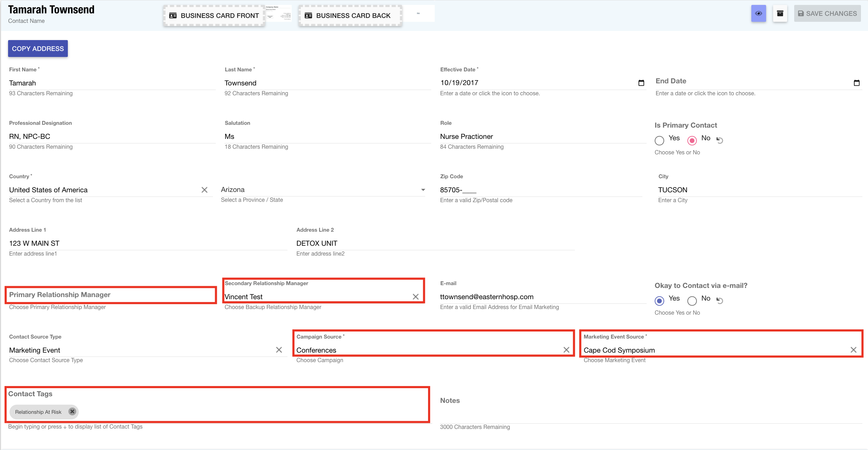Select Yes for Is Primary Contact

click(659, 140)
